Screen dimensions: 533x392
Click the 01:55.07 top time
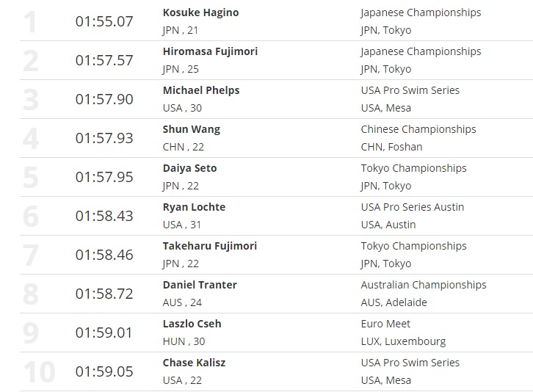[104, 21]
